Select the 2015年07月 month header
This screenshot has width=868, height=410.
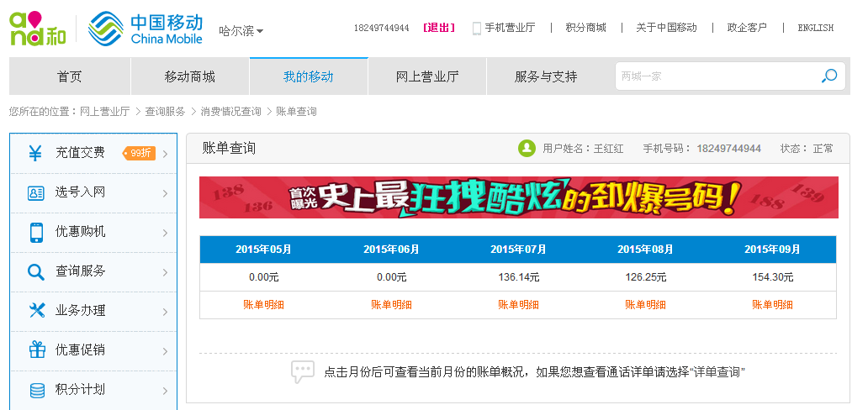[518, 250]
